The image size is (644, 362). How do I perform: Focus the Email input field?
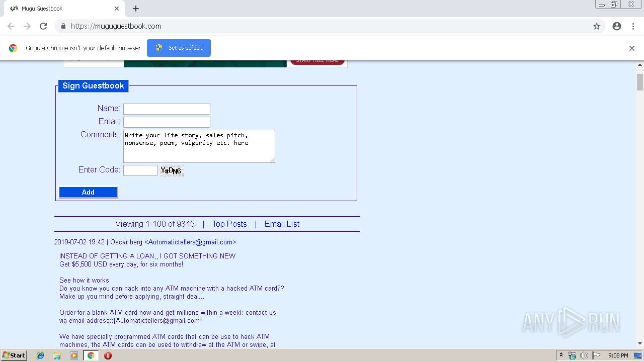point(167,122)
